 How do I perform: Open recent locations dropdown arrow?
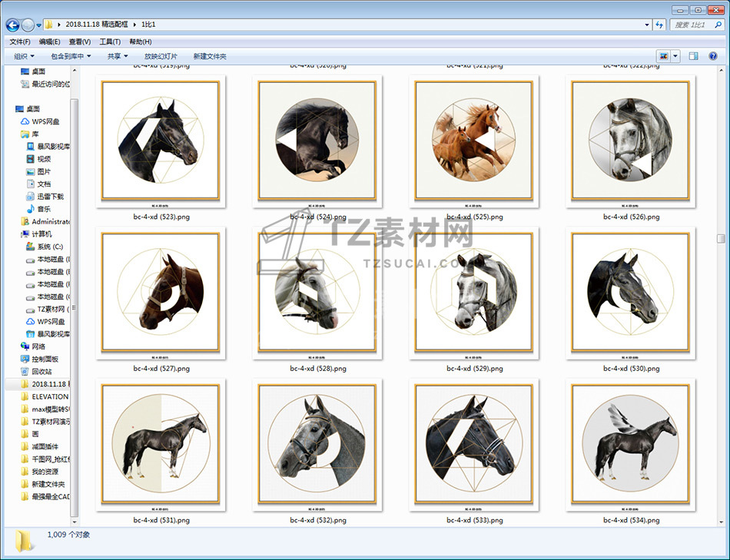pos(38,25)
